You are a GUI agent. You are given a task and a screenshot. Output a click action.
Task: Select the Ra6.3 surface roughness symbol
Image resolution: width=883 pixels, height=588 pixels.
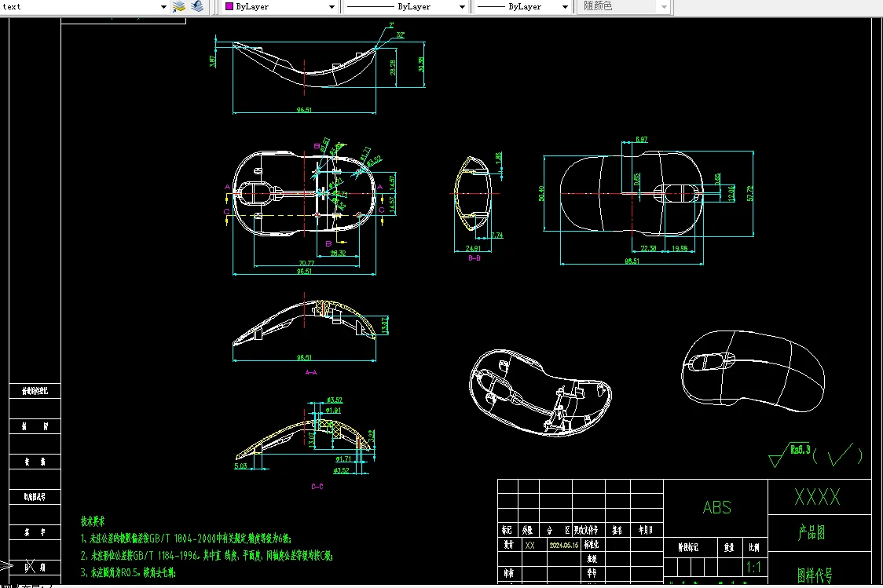click(x=790, y=454)
